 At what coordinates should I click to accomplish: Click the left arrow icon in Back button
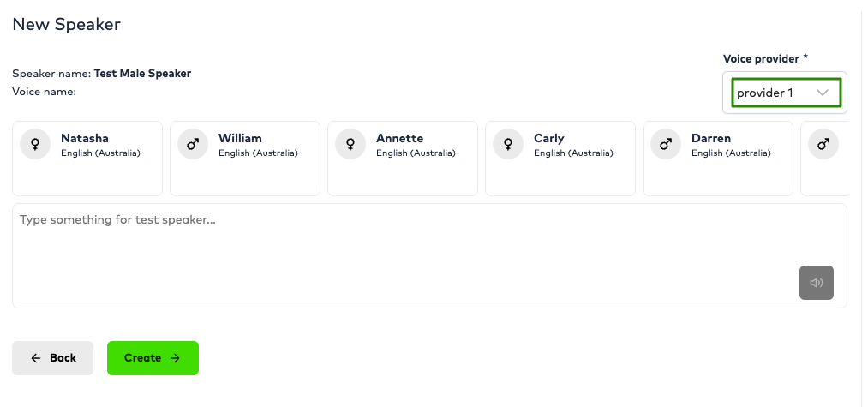(36, 358)
